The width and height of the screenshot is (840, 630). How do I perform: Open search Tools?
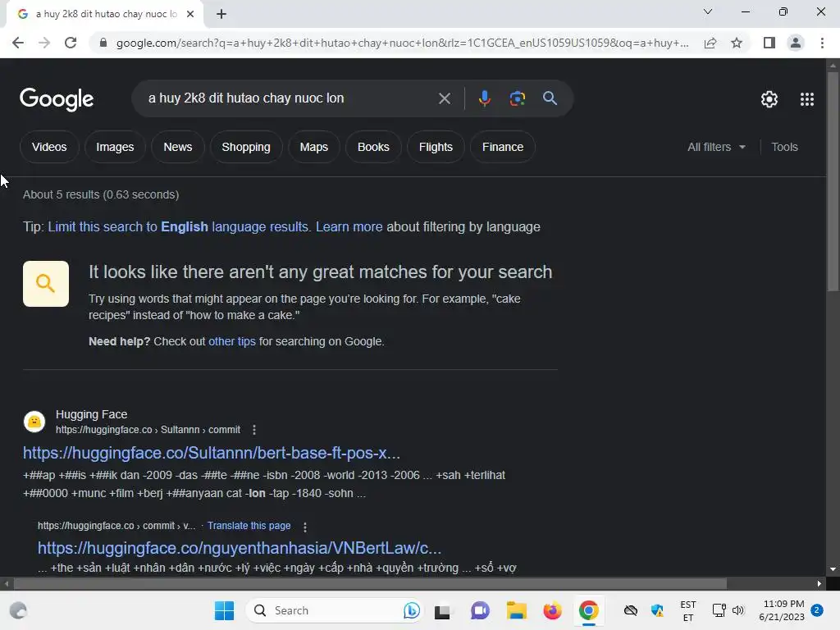[x=784, y=147]
